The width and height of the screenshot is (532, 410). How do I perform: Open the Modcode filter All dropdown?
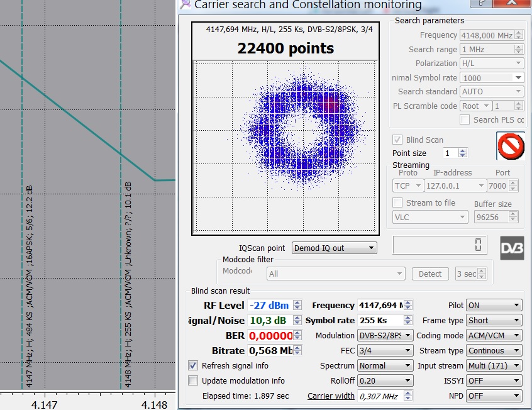(x=336, y=274)
